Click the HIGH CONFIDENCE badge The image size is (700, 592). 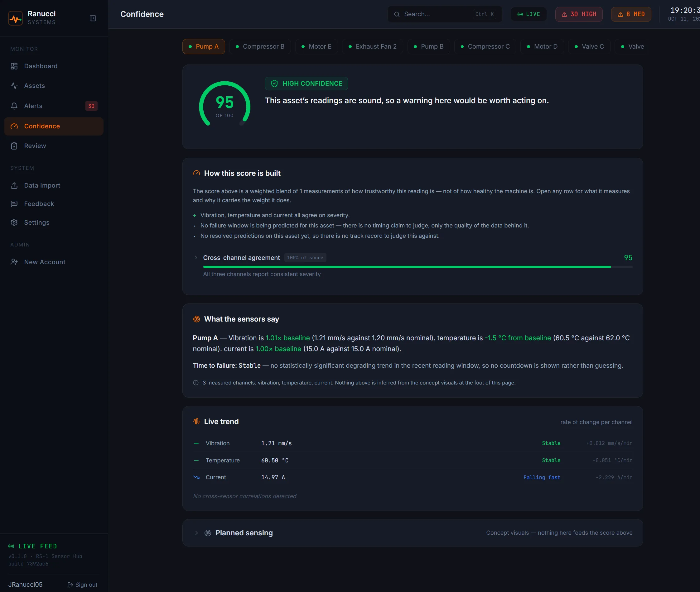click(x=306, y=84)
